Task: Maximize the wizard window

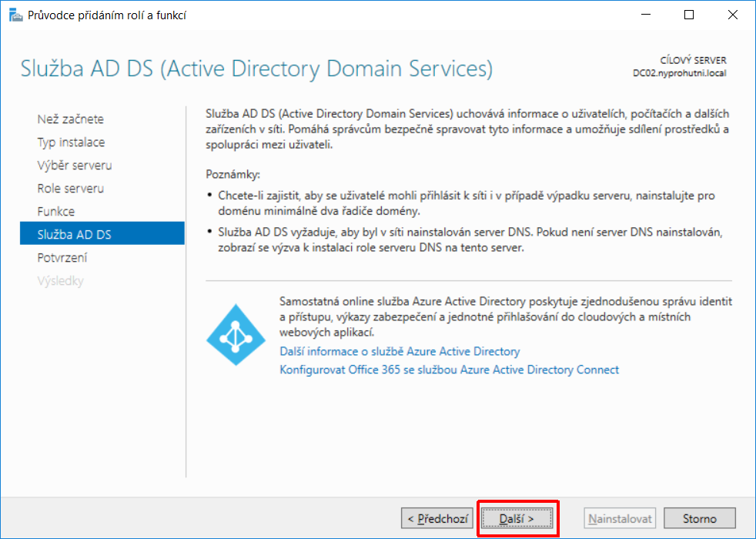Action: [x=689, y=15]
